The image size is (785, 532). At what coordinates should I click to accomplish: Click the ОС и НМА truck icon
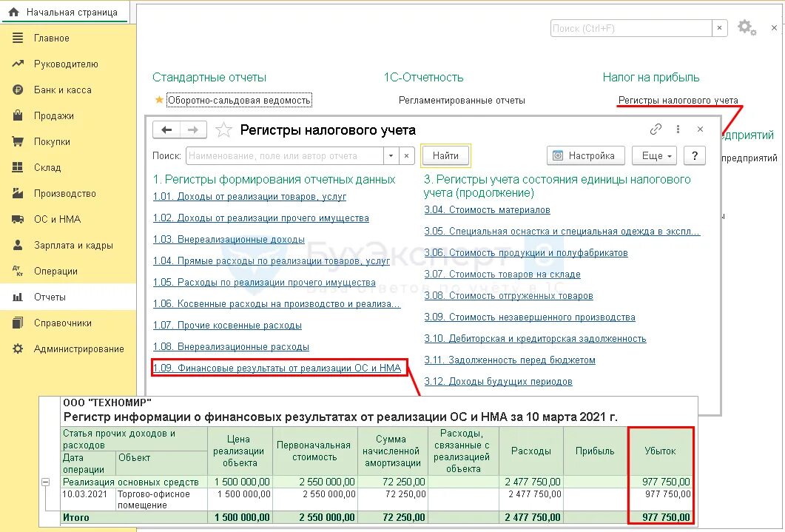pyautogui.click(x=18, y=219)
